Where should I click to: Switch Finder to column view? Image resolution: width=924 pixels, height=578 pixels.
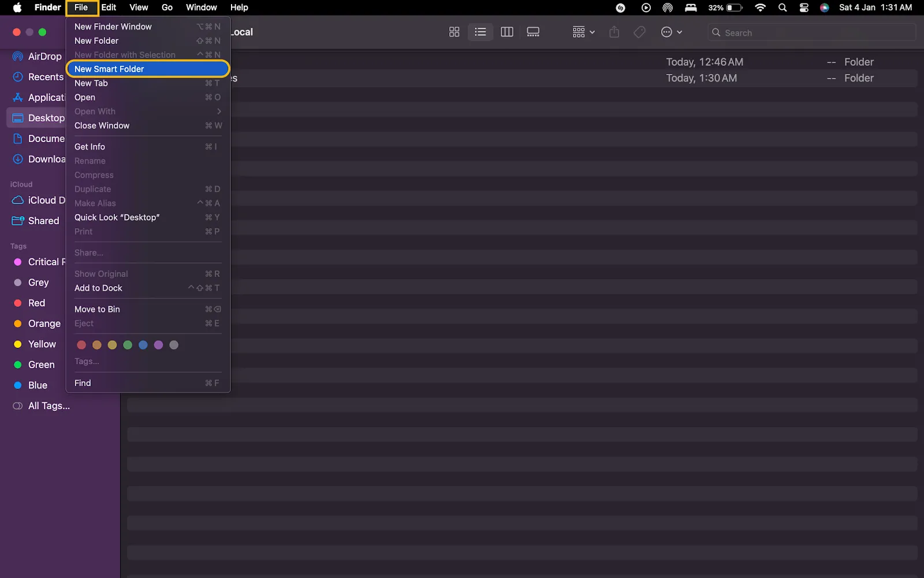[x=507, y=32]
